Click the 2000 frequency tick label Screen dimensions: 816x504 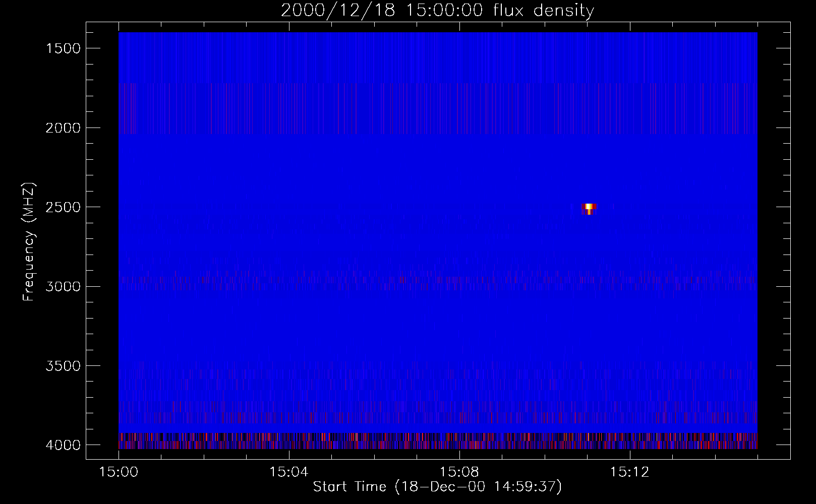(63, 128)
